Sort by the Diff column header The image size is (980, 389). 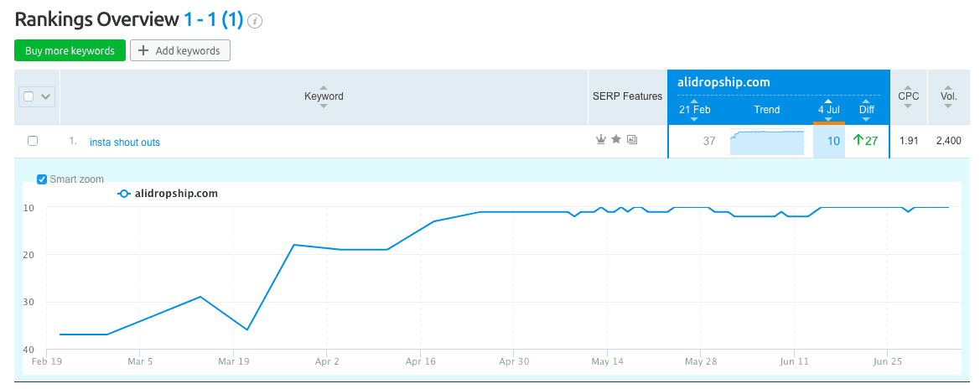[x=867, y=110]
